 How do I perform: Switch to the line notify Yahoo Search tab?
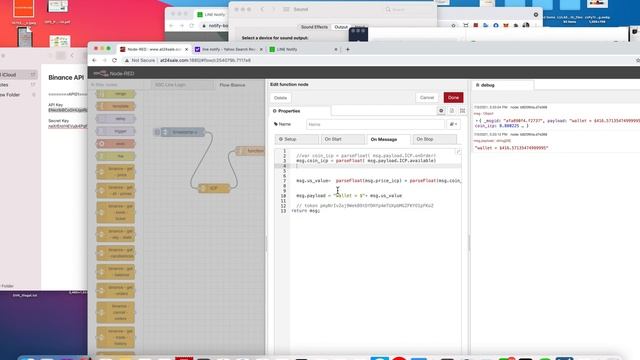228,49
